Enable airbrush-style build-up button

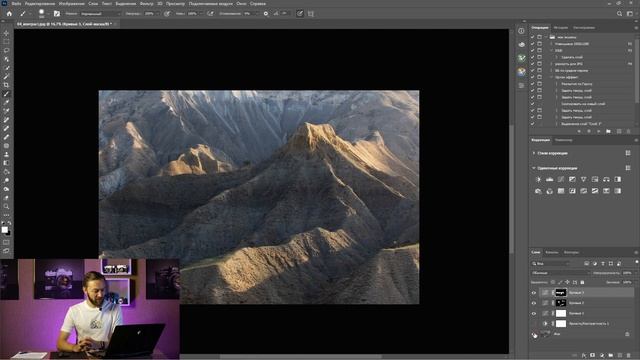pyautogui.click(x=210, y=13)
